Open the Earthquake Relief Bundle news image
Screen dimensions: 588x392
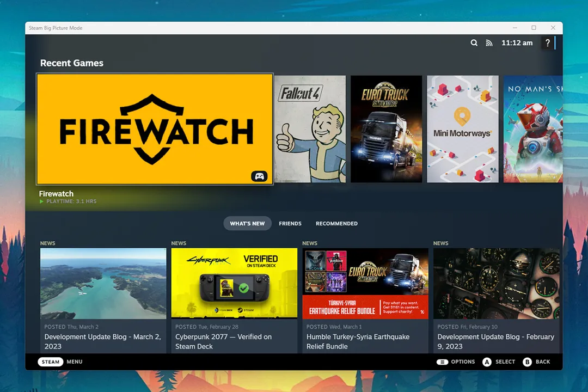(365, 284)
